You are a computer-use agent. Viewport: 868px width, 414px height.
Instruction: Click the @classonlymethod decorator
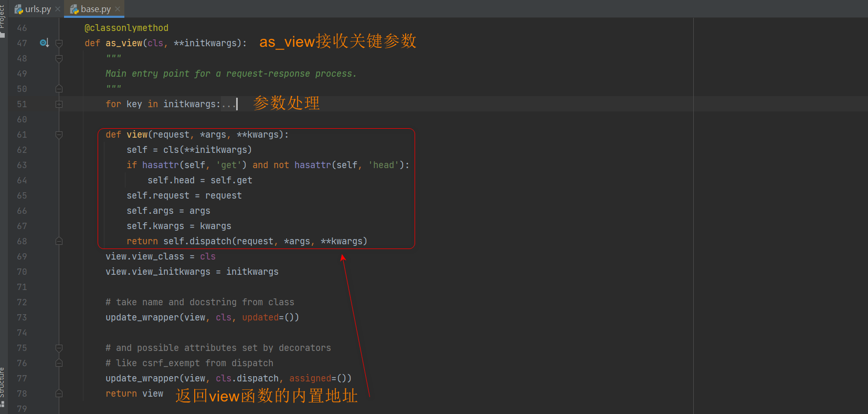coord(126,28)
